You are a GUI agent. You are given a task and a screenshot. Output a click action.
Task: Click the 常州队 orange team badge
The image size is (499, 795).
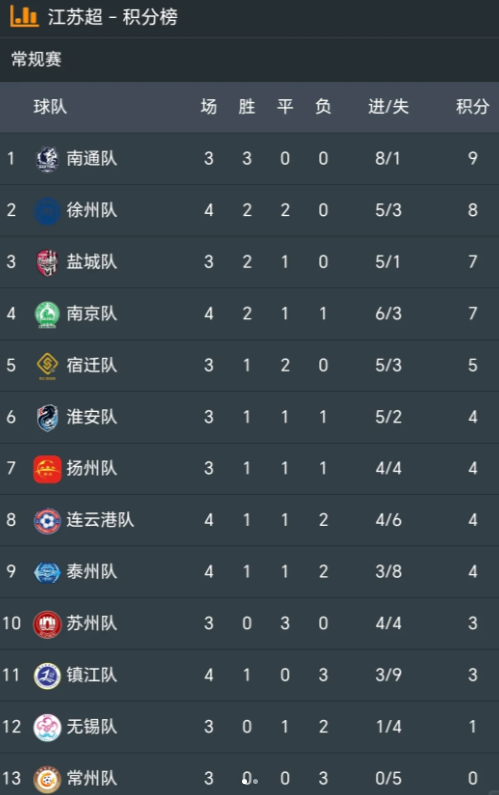47,779
